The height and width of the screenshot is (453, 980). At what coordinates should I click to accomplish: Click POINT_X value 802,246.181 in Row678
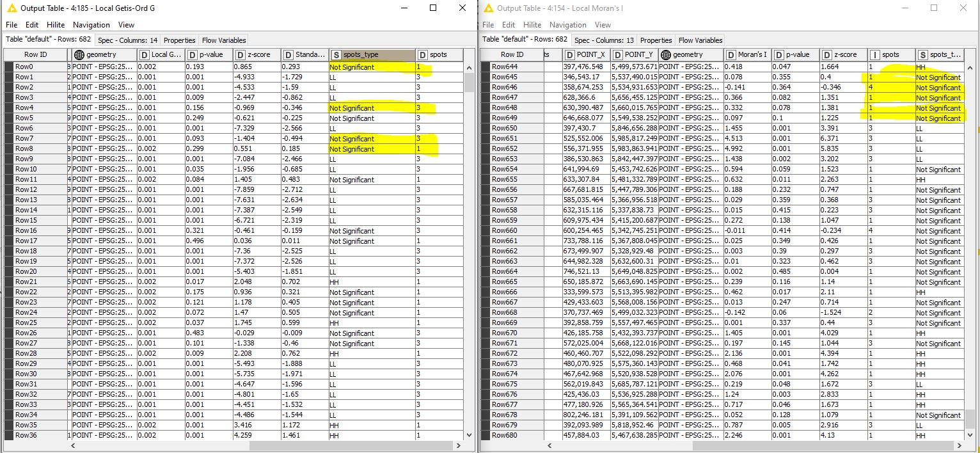[586, 415]
